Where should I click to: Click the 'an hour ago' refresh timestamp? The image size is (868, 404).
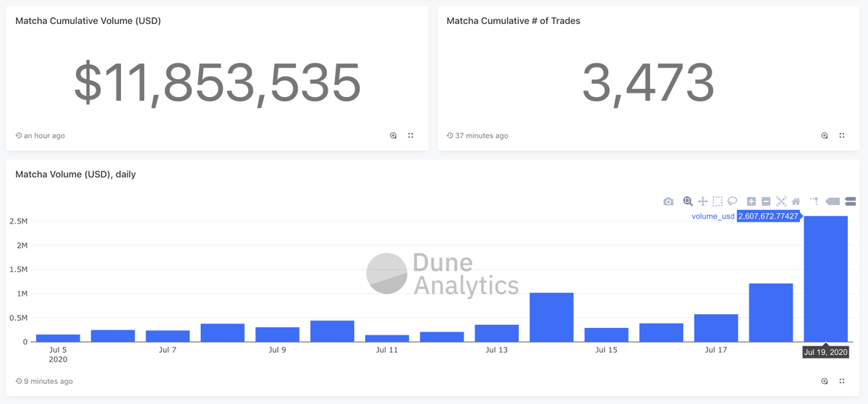[40, 135]
